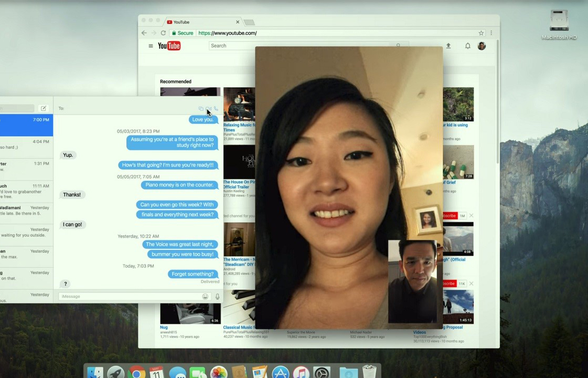Viewport: 588px width, 378px height.
Task: Open Finder from the Dock
Action: click(x=95, y=373)
